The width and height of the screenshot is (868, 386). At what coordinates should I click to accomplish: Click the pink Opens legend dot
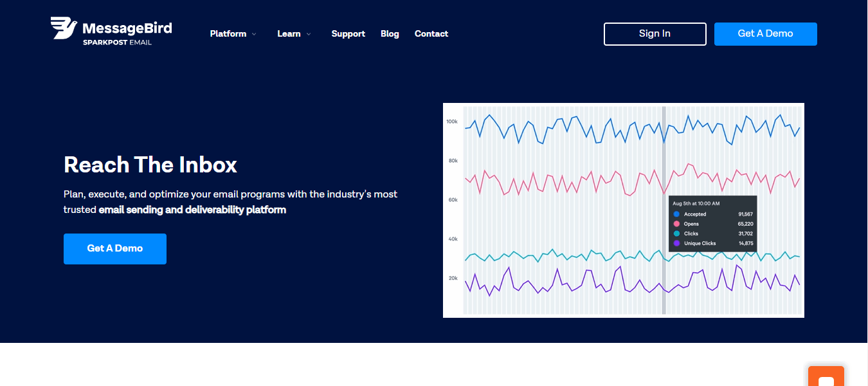676,224
